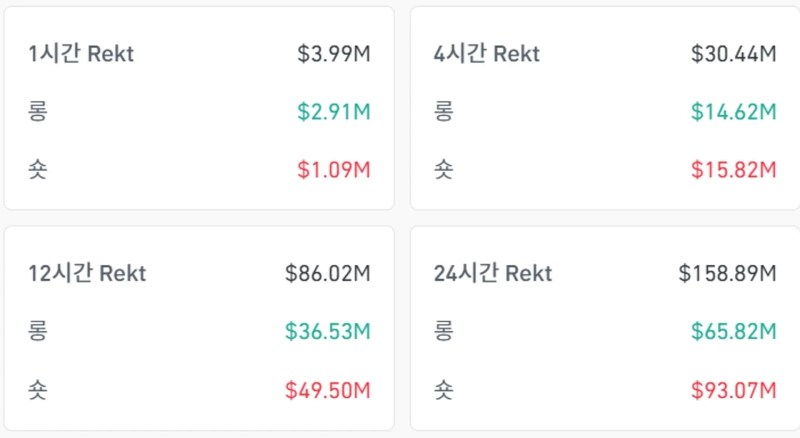Click the 롱 label in 12시간 card
Screen dimensions: 800x438
38,331
